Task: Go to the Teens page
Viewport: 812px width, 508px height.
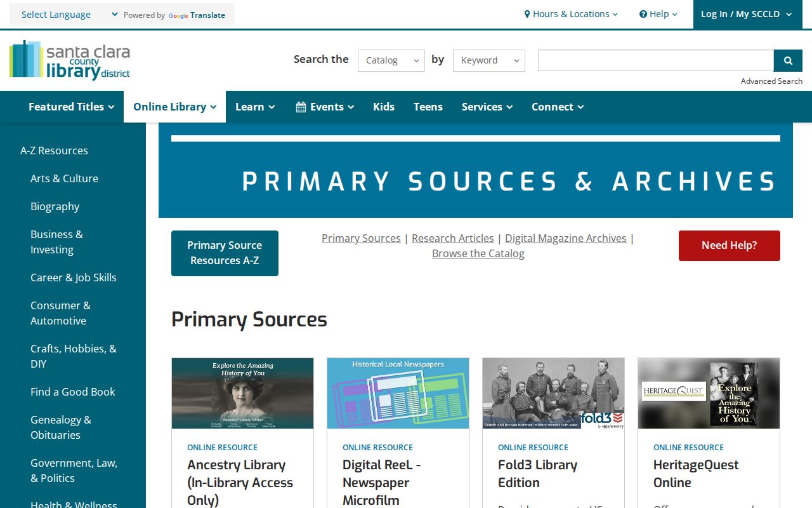Action: coord(428,107)
